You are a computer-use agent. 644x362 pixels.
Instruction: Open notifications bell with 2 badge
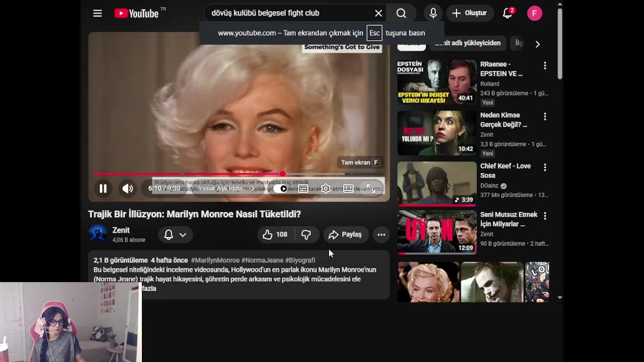point(508,14)
